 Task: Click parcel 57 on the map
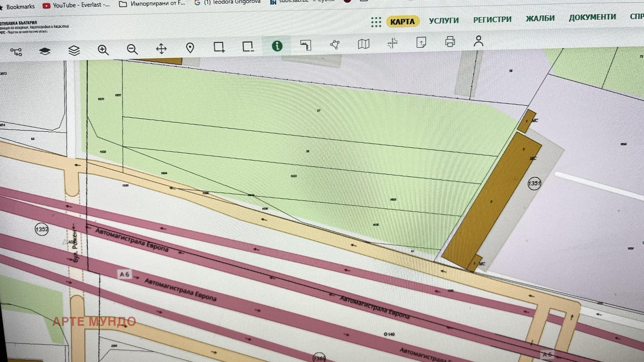(x=318, y=111)
